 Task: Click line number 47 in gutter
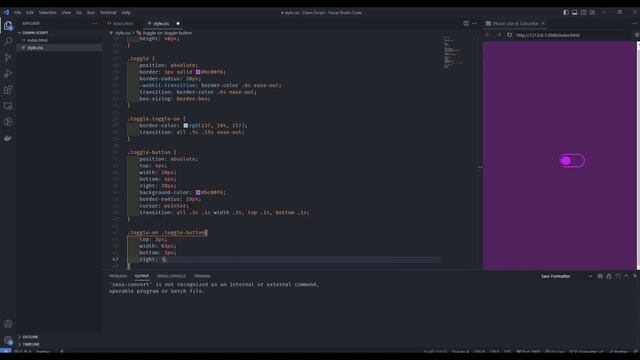(x=115, y=259)
